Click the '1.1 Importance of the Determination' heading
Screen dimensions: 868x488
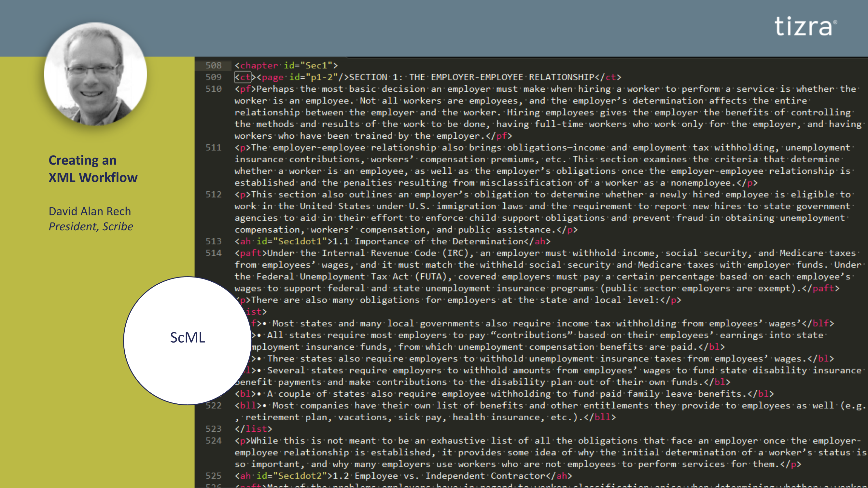point(428,241)
